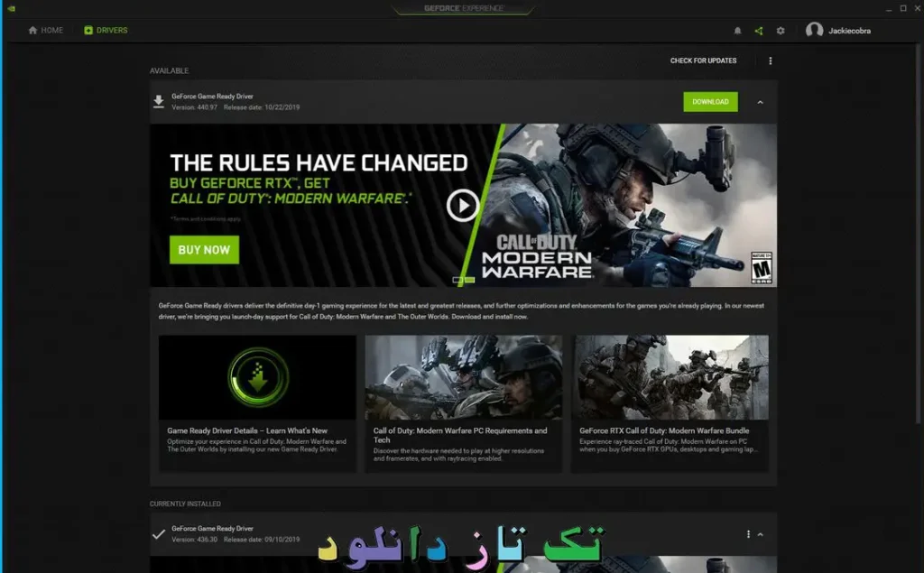Click 'Game Ready Driver Details – Learn What's New' title
924x573 pixels.
(x=247, y=431)
